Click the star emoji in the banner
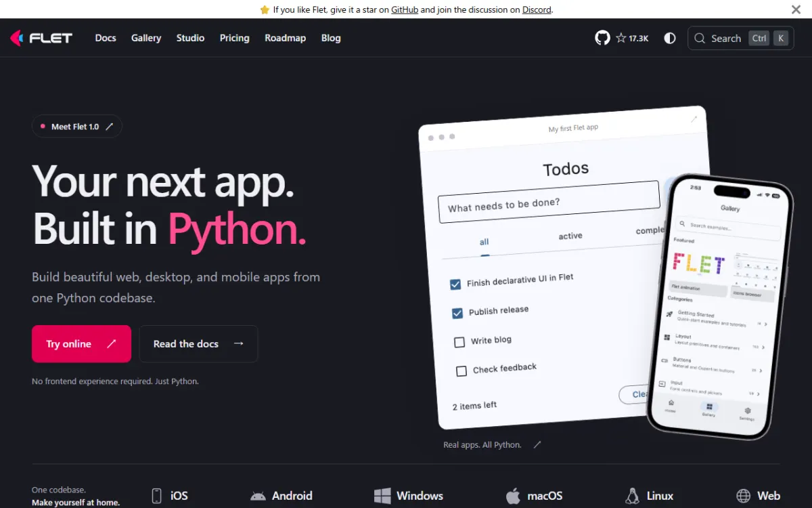This screenshot has width=812, height=508. 265,9
